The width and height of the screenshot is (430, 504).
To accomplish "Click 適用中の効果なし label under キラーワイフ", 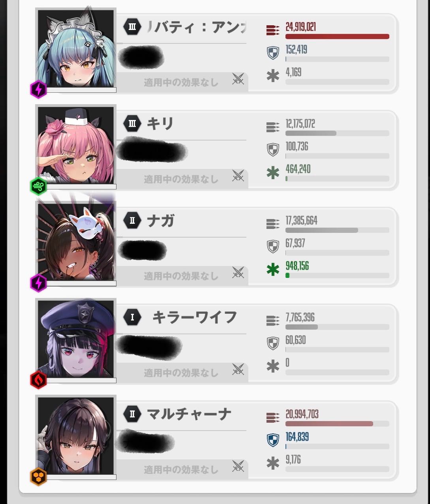I will click(x=181, y=373).
